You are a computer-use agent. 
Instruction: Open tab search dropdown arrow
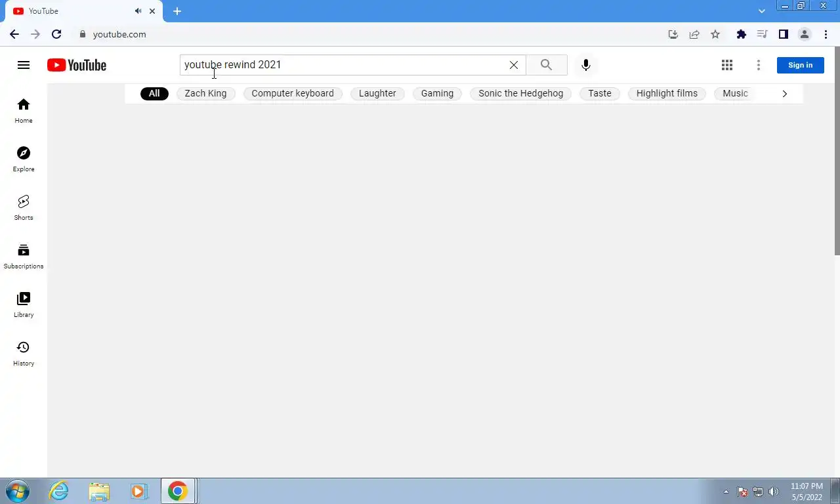[x=762, y=11]
